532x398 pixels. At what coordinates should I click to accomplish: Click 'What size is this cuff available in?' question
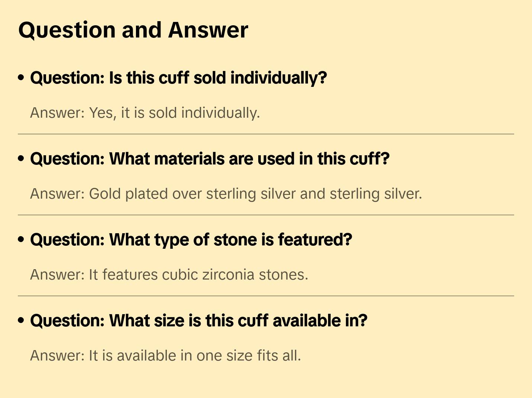(x=198, y=321)
